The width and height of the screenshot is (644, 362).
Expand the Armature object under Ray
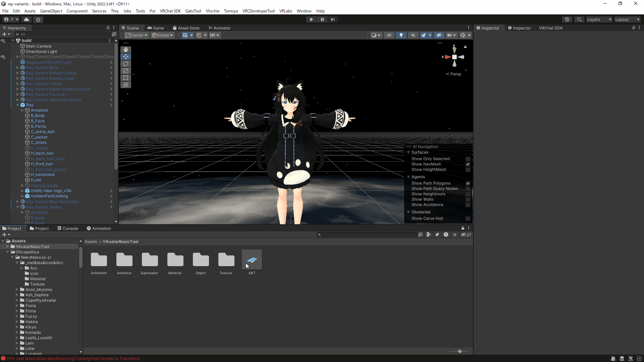(x=22, y=110)
